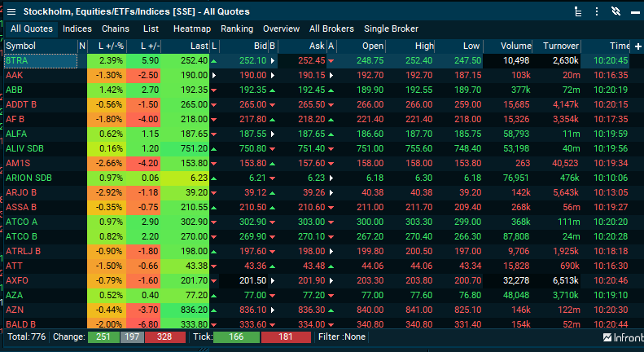
Task: Open the Filter :None selector
Action: click(340, 337)
